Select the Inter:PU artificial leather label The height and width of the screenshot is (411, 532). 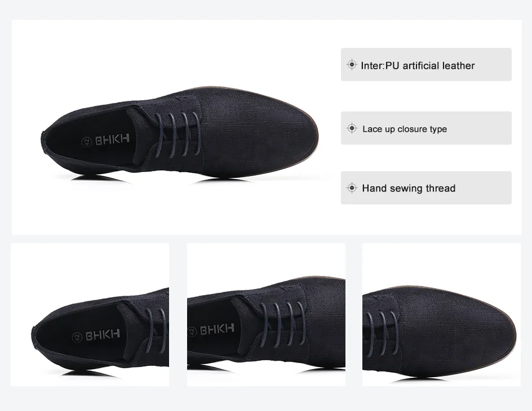click(x=418, y=65)
